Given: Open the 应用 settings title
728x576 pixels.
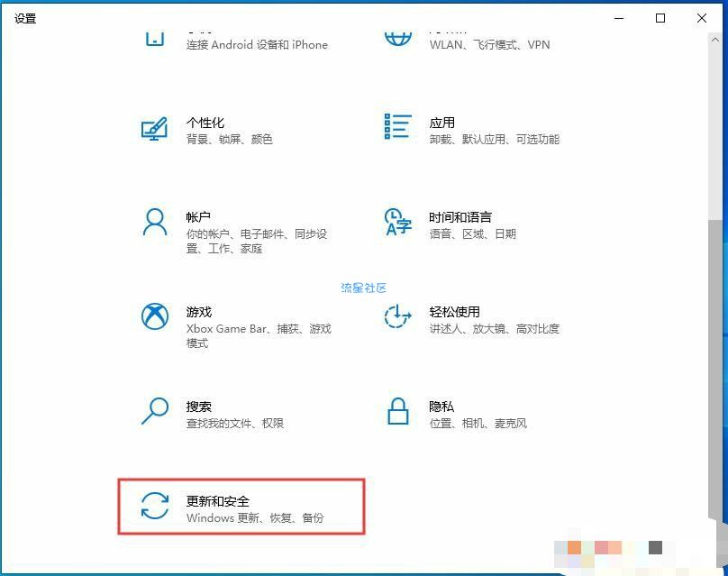Looking at the screenshot, I should pos(441,123).
